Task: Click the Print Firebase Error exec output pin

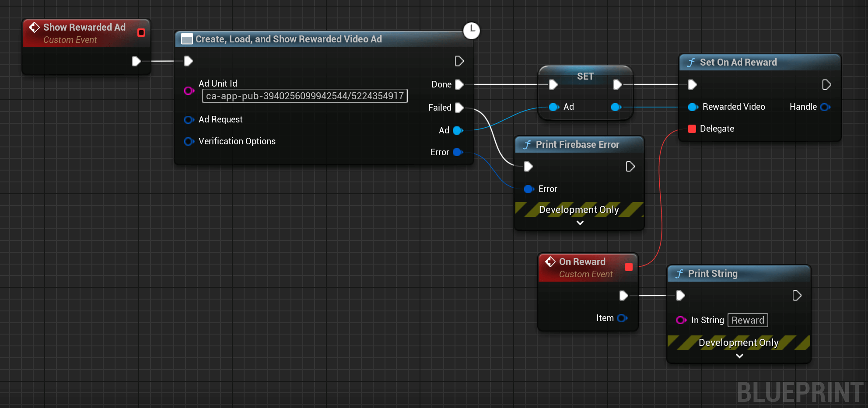Action: click(x=630, y=167)
